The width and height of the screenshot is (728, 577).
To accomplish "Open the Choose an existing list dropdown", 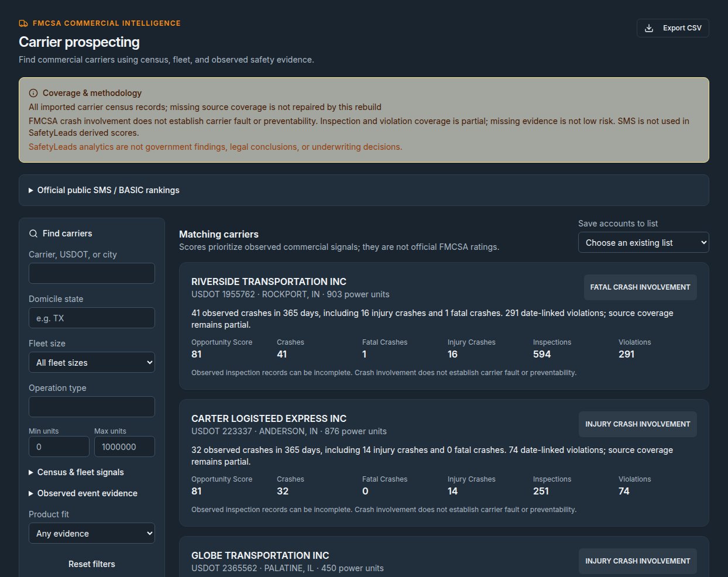I will coord(644,243).
